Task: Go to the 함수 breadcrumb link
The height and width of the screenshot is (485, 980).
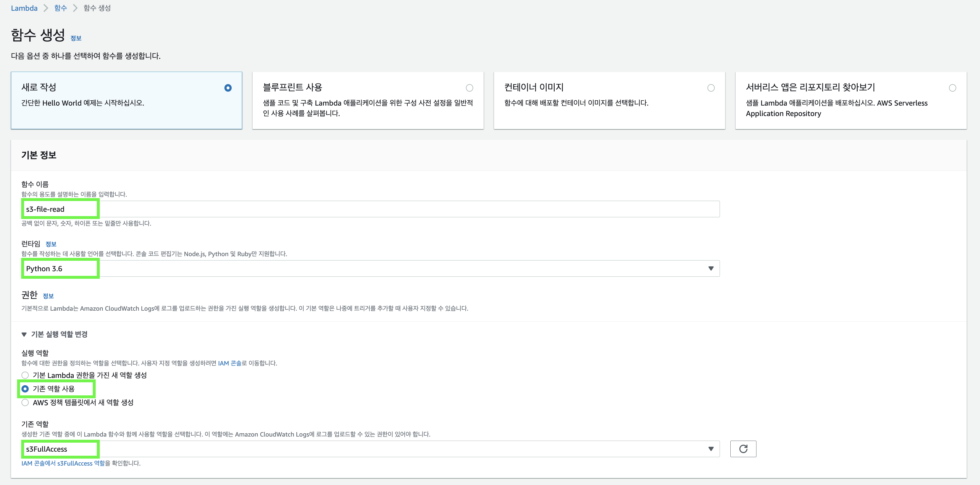Action: click(x=61, y=8)
